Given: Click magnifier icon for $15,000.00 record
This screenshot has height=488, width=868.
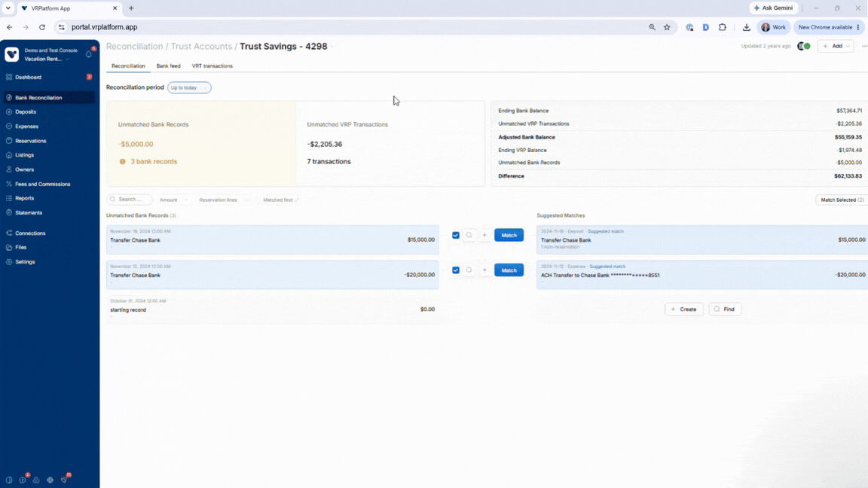Looking at the screenshot, I should point(469,235).
